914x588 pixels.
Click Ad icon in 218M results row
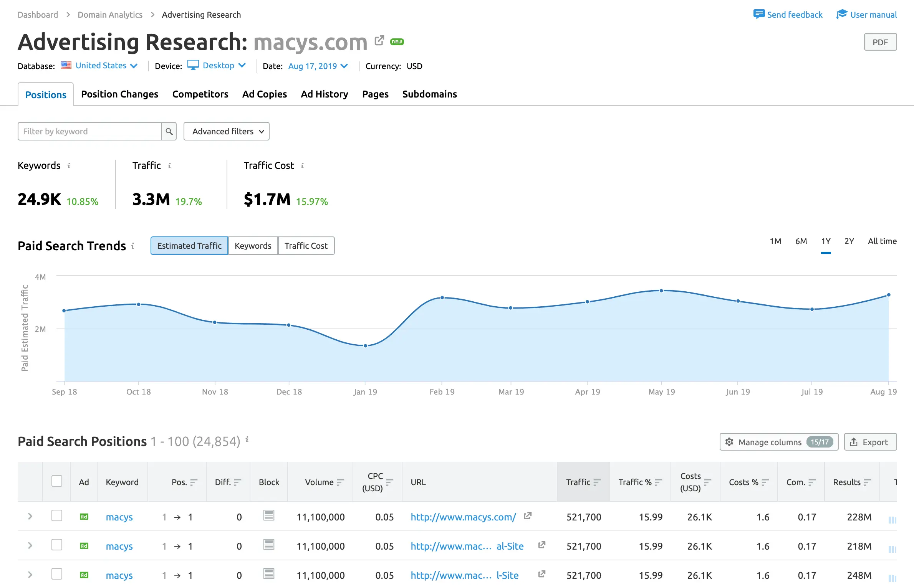(84, 546)
